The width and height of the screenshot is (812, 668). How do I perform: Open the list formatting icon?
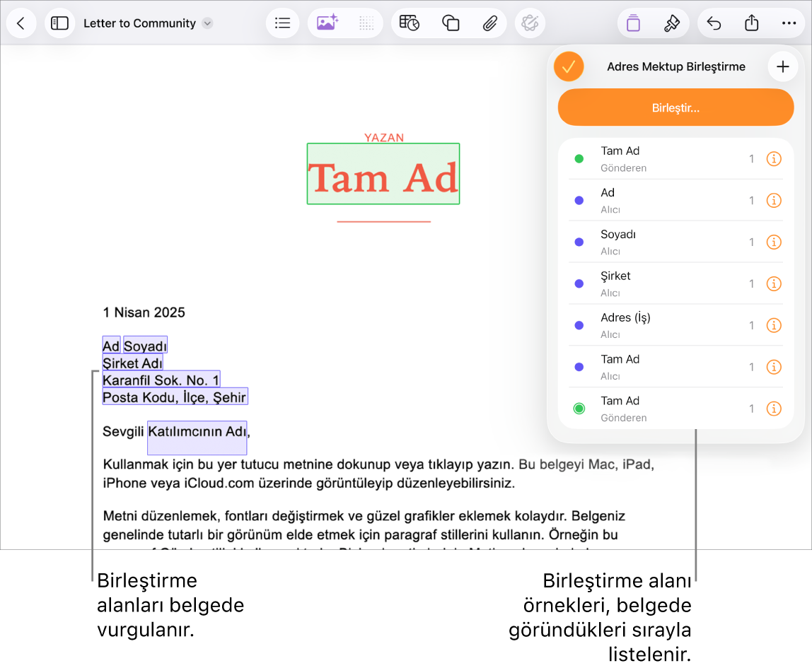click(282, 23)
